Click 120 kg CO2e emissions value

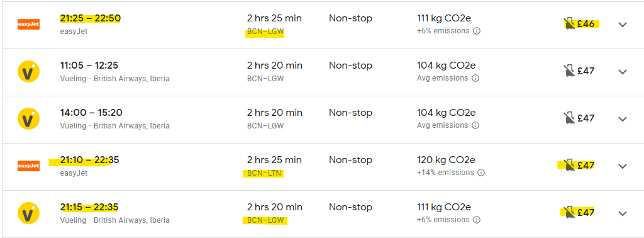[x=446, y=160]
